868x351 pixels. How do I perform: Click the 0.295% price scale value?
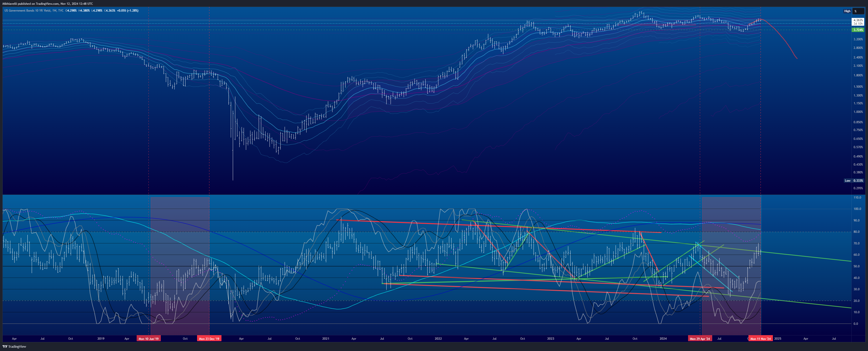coord(858,188)
